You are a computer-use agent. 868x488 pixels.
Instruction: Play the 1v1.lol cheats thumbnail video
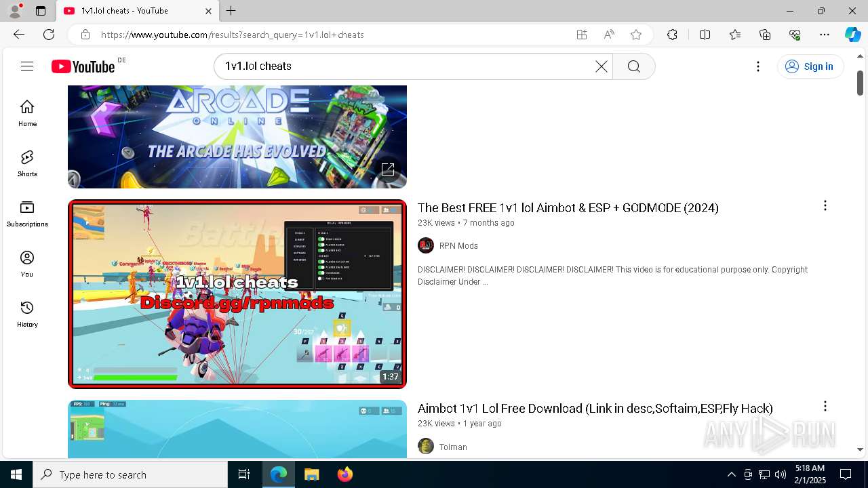(237, 293)
